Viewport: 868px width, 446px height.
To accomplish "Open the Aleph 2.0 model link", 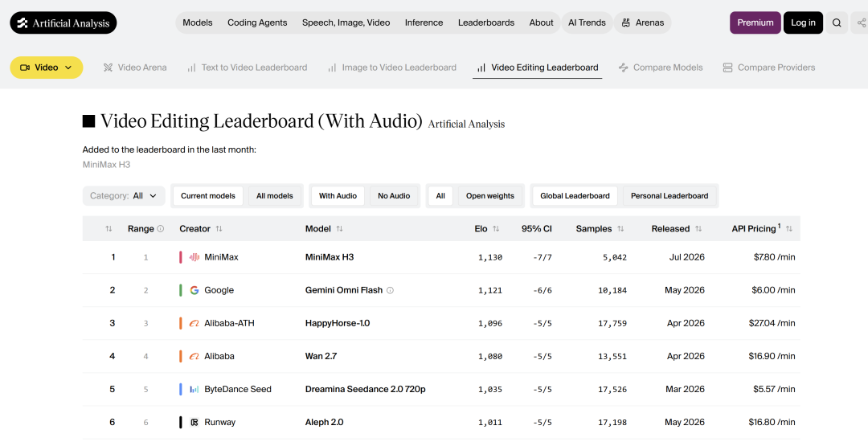I will click(x=325, y=422).
